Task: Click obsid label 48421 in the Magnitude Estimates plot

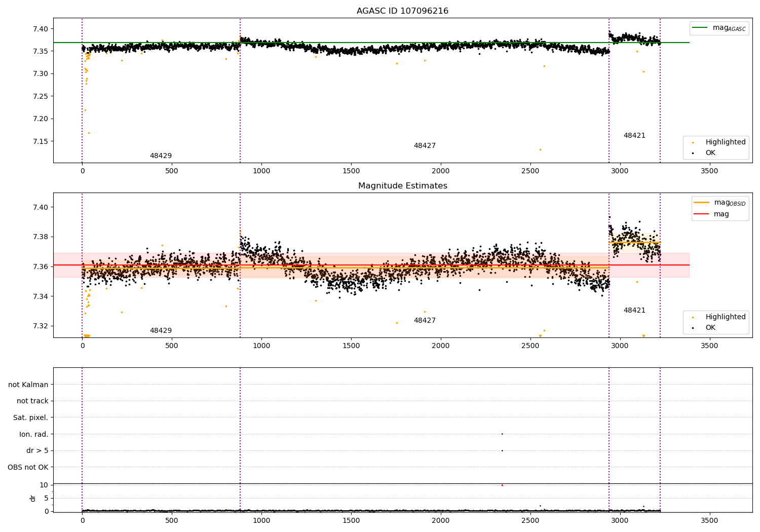Action: (634, 311)
